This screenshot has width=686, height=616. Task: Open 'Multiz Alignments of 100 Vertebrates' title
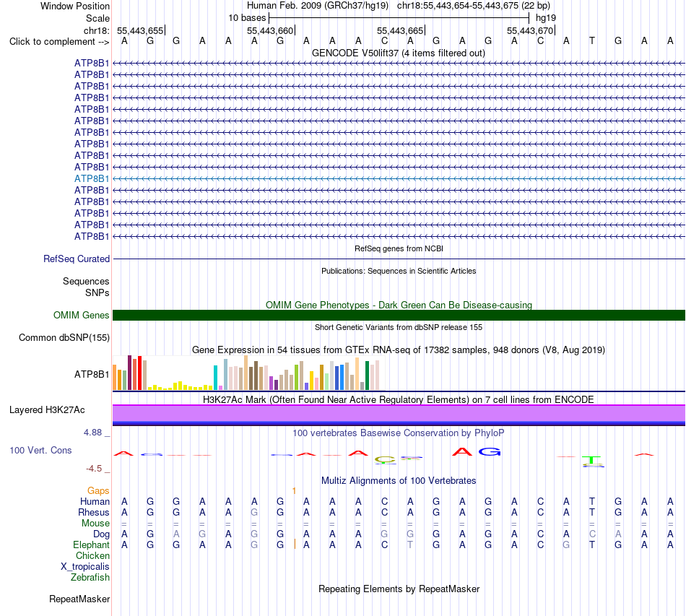[399, 480]
